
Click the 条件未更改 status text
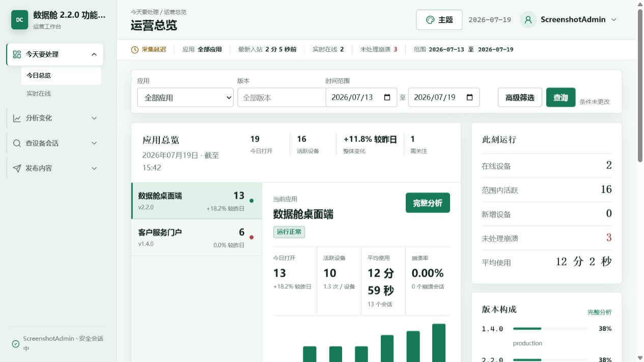coord(595,102)
